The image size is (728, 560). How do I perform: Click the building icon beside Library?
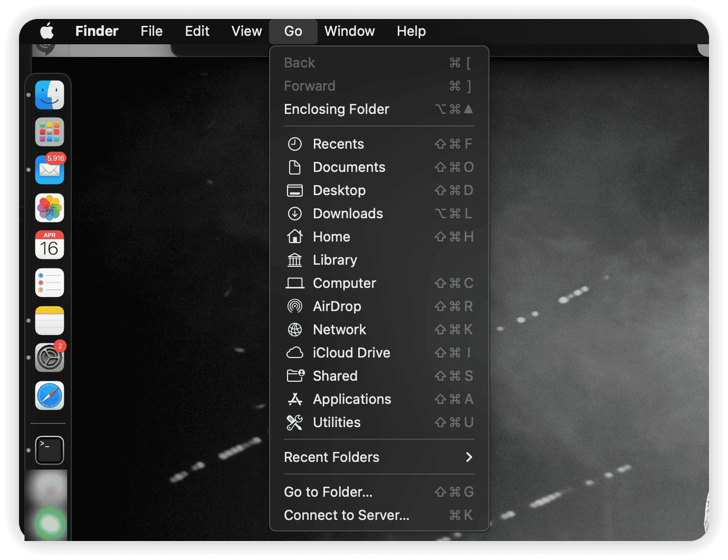(295, 260)
